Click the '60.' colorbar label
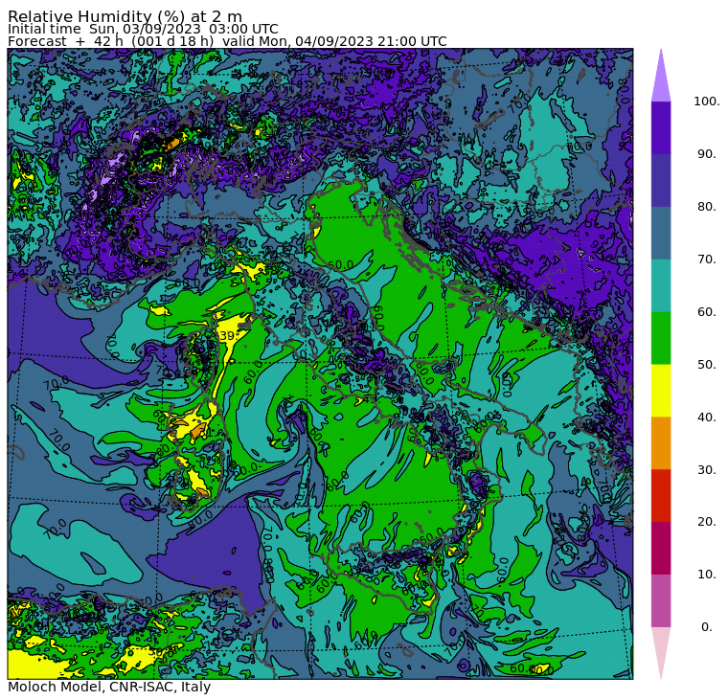The height and width of the screenshot is (700, 728). click(x=706, y=311)
